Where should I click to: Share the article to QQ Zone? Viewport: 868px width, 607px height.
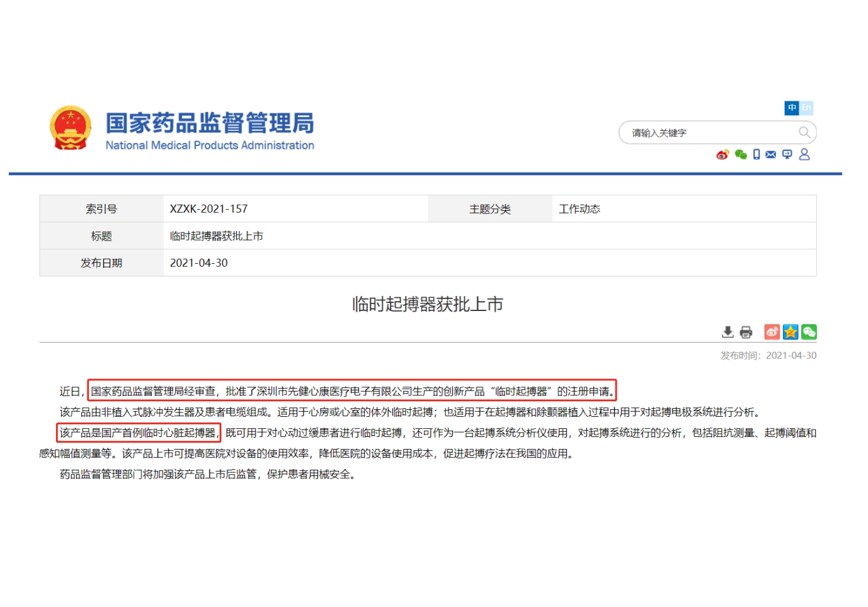click(791, 332)
